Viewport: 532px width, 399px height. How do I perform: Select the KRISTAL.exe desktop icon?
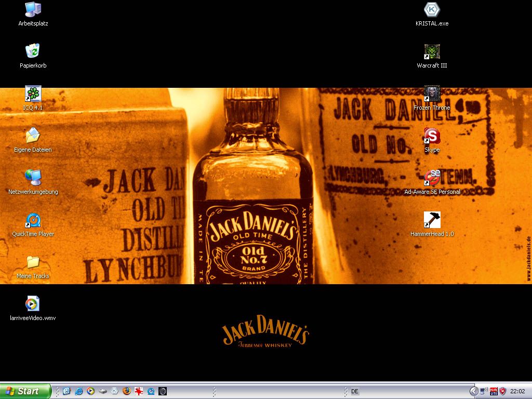pos(432,14)
